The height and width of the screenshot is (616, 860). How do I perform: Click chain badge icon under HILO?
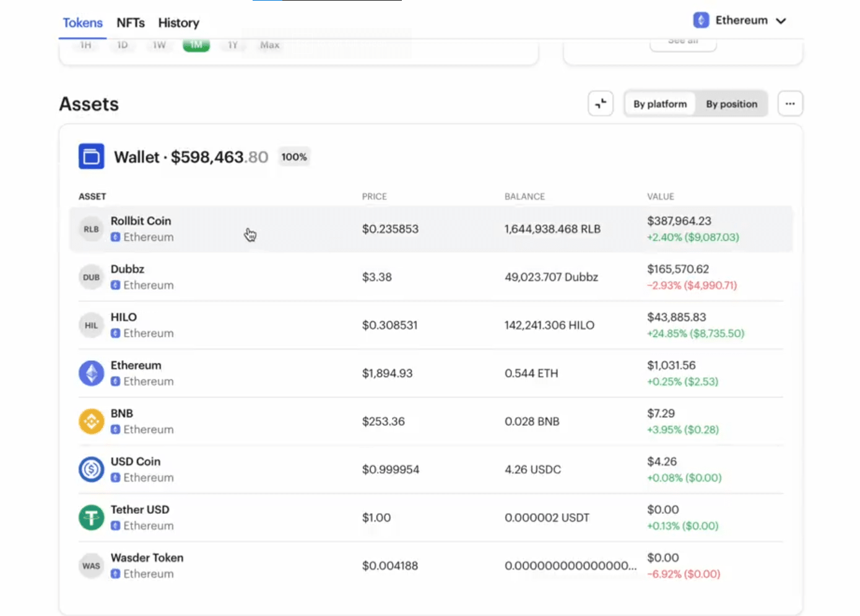pyautogui.click(x=115, y=333)
